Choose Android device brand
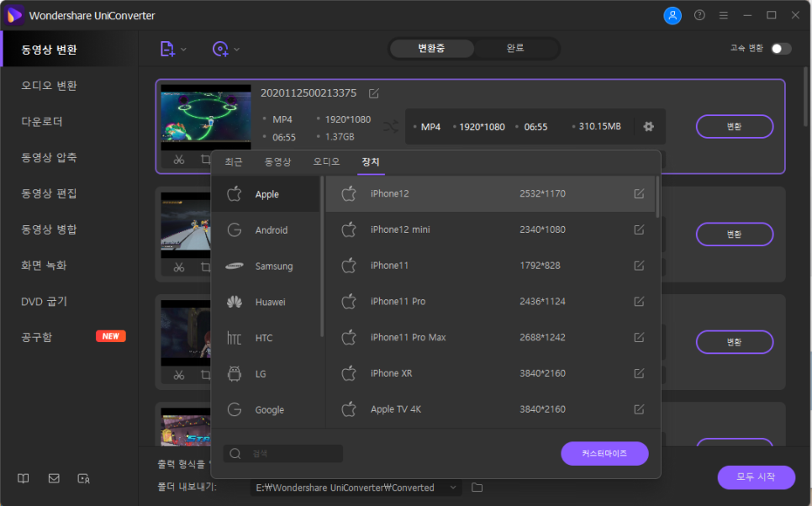The height and width of the screenshot is (506, 812). click(266, 230)
